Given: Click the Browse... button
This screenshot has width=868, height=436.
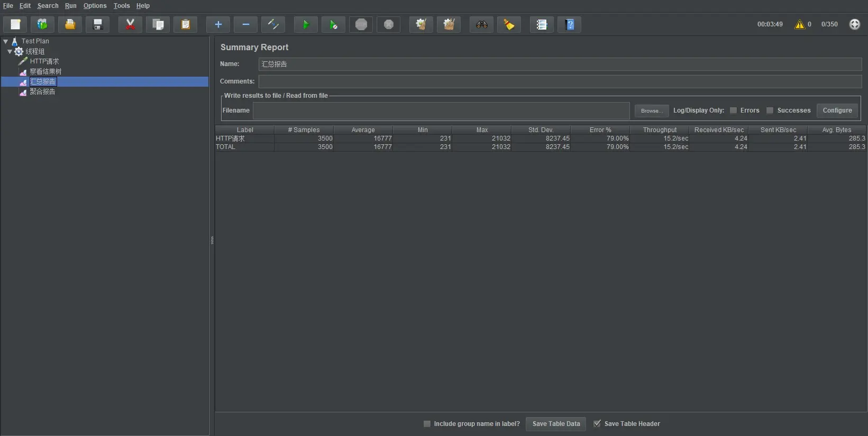Looking at the screenshot, I should (x=652, y=110).
